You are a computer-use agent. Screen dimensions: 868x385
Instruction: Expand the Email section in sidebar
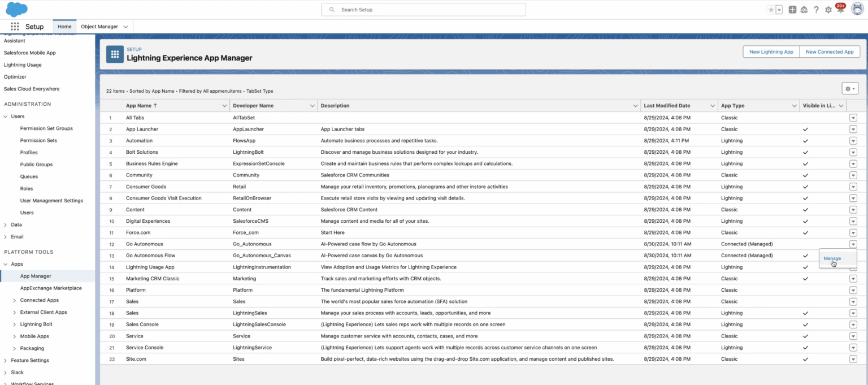pyautogui.click(x=6, y=237)
